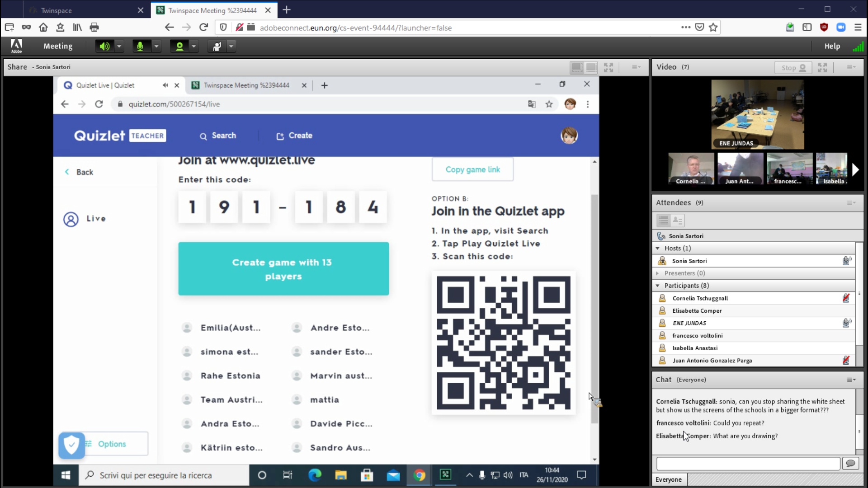Open Quizlet Create menu

(294, 136)
